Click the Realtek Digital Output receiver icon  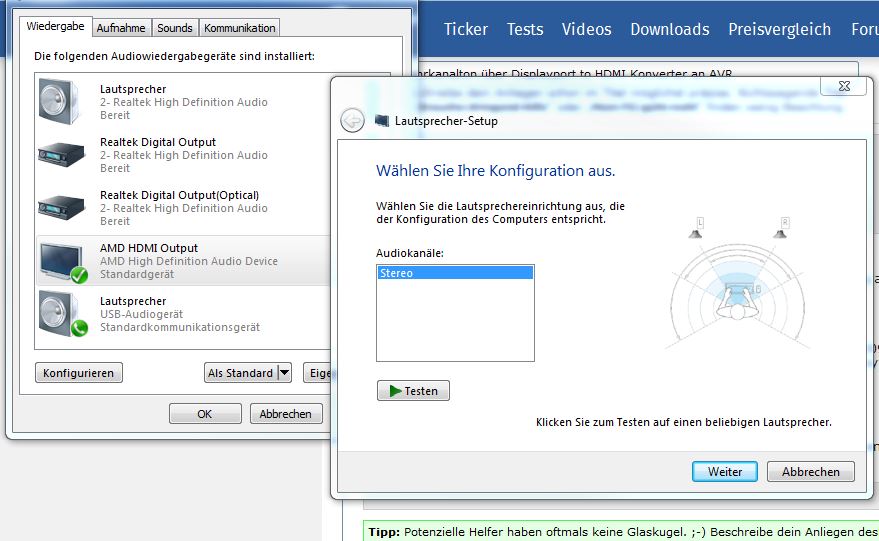[x=61, y=154]
